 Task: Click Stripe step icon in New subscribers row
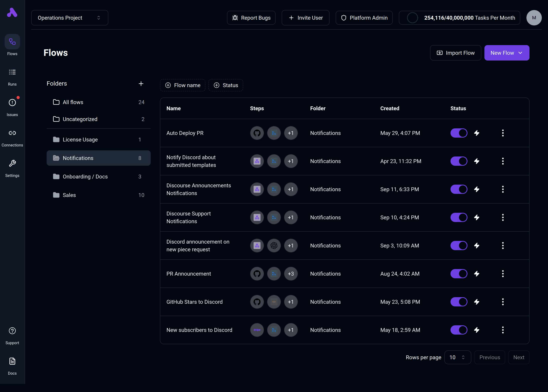tap(257, 330)
